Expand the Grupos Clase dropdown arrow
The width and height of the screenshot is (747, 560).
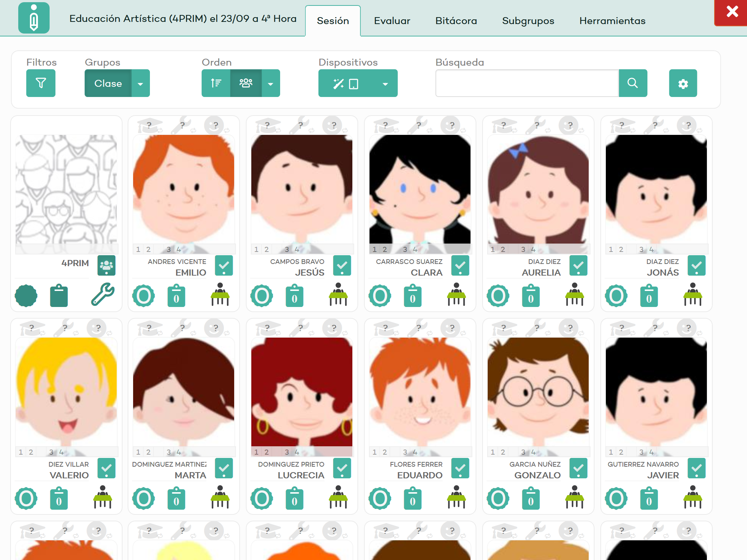tap(140, 83)
